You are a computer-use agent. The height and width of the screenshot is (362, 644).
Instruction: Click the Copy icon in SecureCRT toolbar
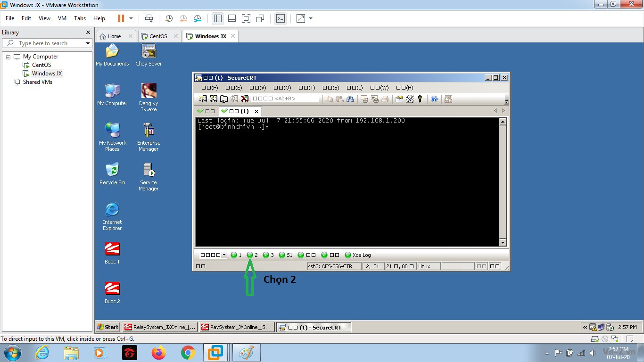[x=330, y=99]
